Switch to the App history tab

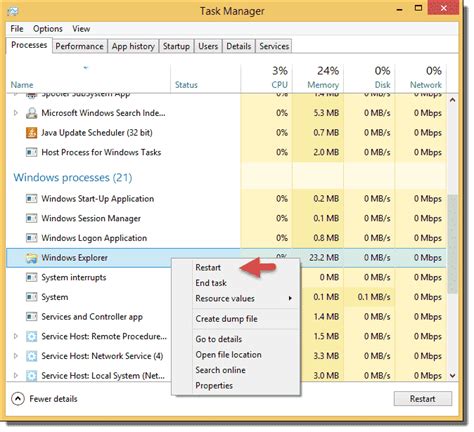tap(133, 46)
